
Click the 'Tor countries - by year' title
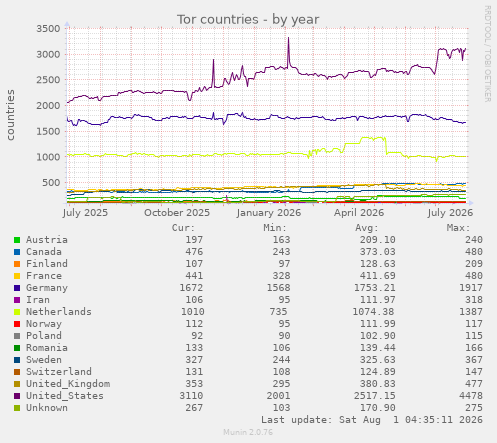pos(248,19)
